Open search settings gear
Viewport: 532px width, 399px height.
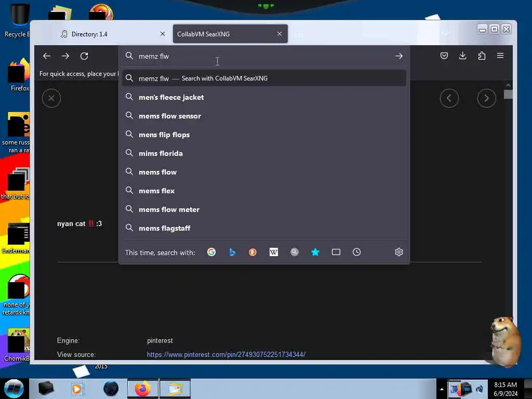click(398, 252)
